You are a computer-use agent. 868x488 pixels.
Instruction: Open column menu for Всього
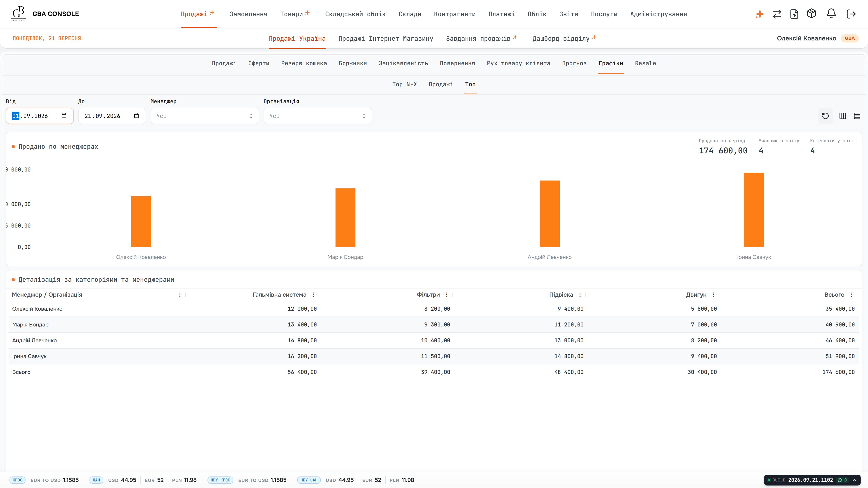pos(851,295)
